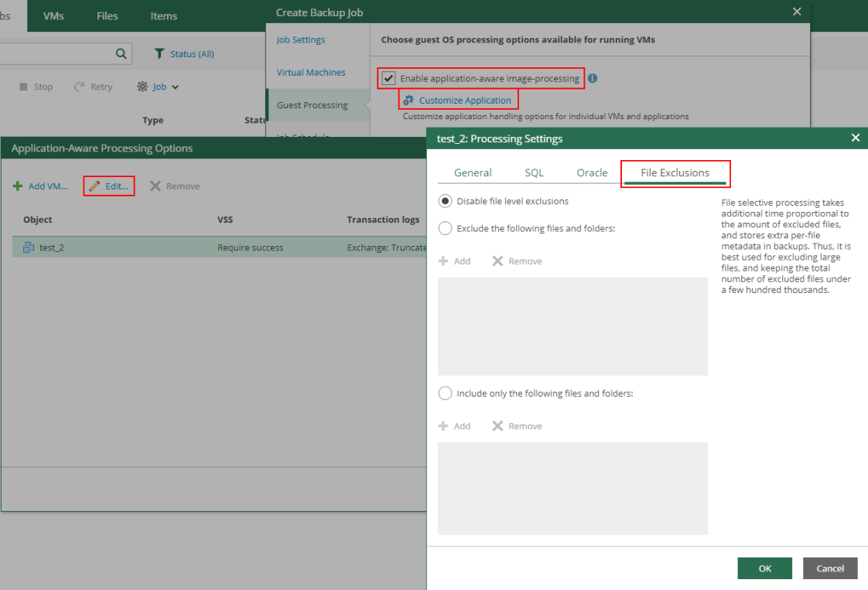Select Exclude the following files and folders

pyautogui.click(x=445, y=228)
